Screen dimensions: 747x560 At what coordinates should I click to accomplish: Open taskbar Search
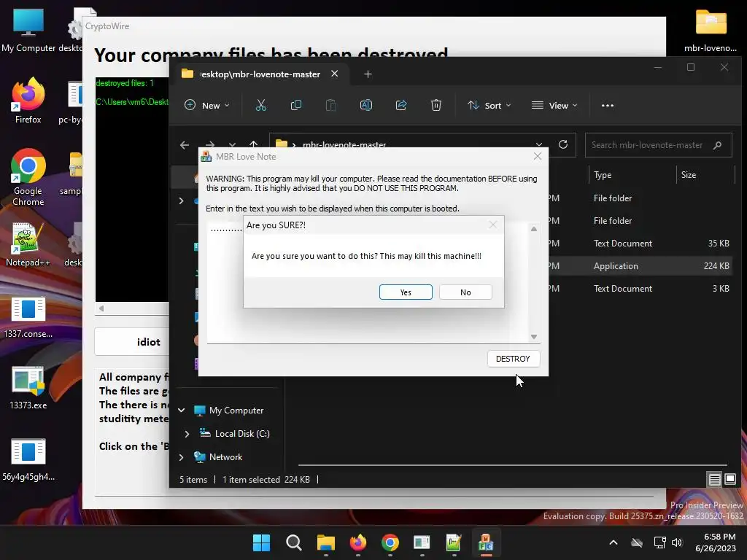[293, 542]
